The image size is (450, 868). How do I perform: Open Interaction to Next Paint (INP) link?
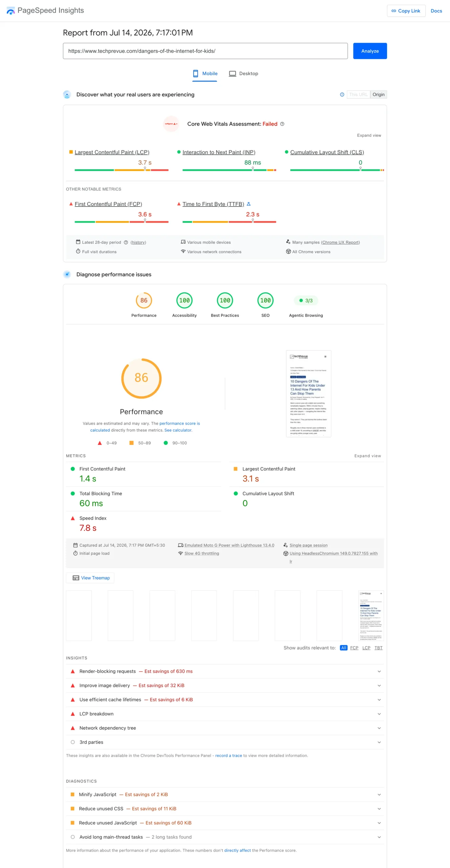pos(219,153)
